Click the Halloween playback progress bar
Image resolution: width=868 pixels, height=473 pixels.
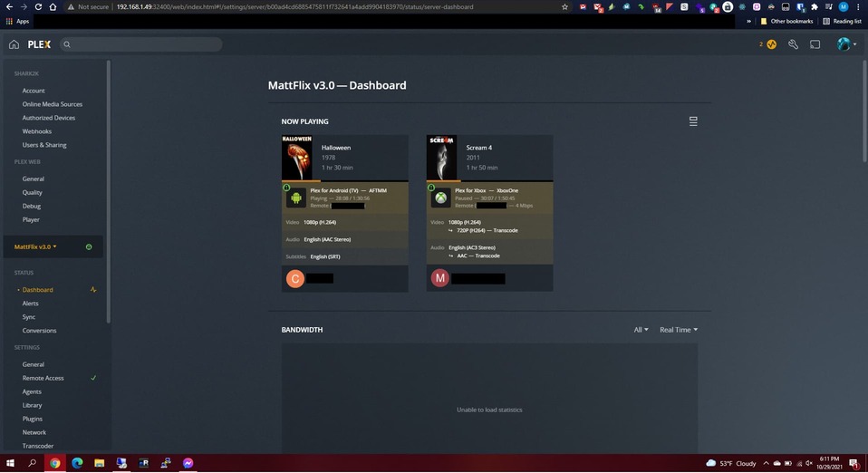click(345, 180)
